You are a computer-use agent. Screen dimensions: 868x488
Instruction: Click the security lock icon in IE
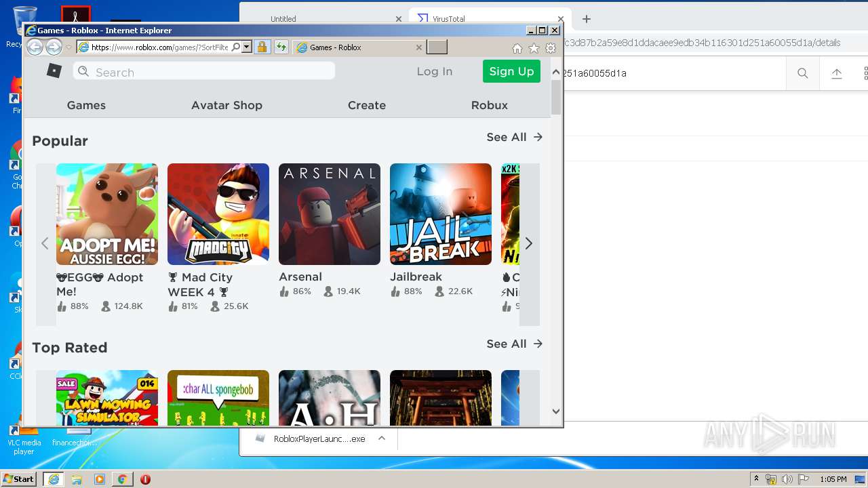[262, 47]
